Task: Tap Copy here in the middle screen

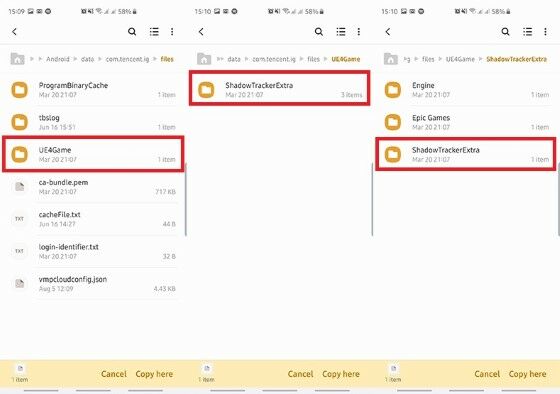Action: pyautogui.click(x=341, y=374)
